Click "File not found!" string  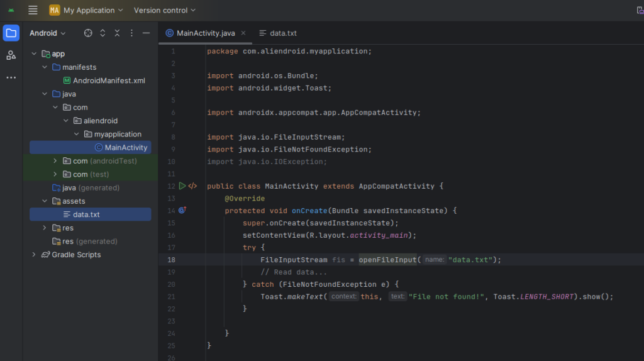pyautogui.click(x=447, y=296)
